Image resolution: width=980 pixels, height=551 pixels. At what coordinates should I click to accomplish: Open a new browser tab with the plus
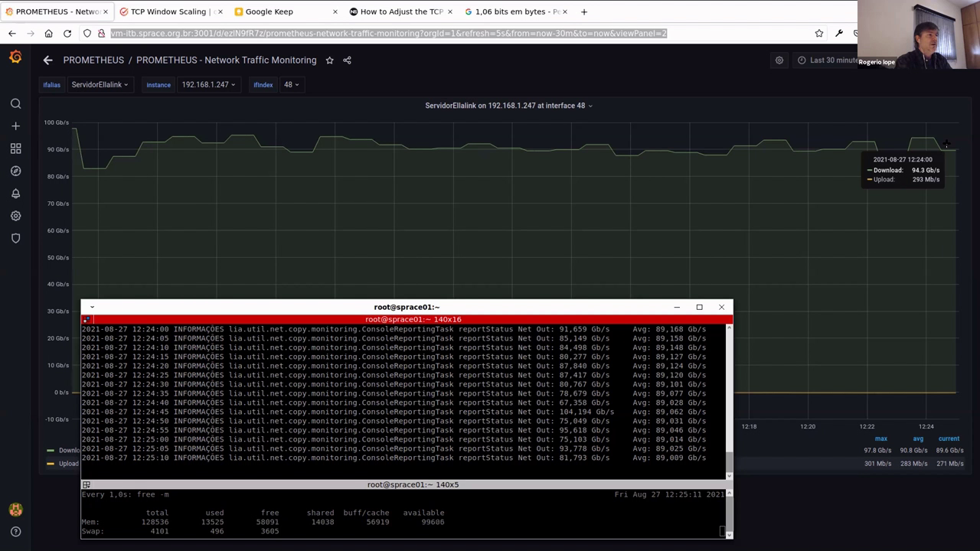pos(584,11)
